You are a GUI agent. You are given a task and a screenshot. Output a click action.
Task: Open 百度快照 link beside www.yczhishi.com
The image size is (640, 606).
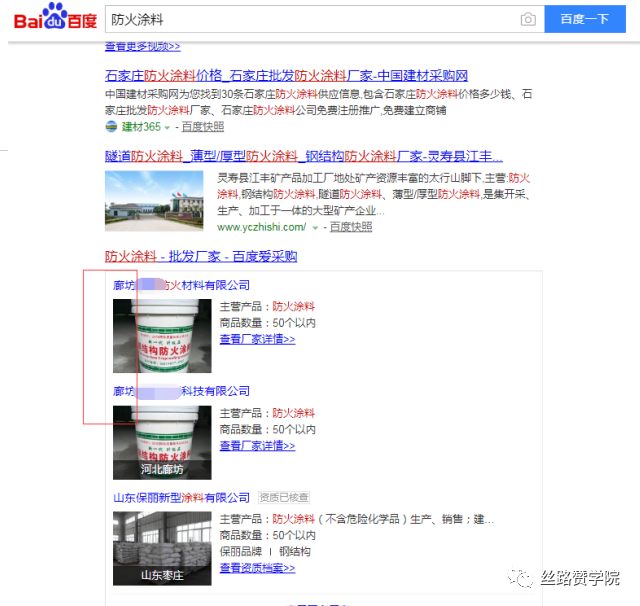(x=351, y=227)
